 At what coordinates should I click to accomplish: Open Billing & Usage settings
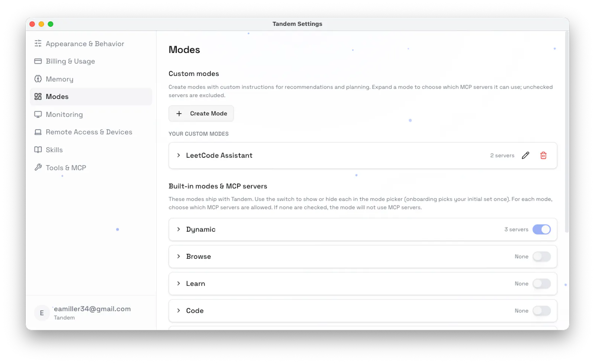pos(91,61)
